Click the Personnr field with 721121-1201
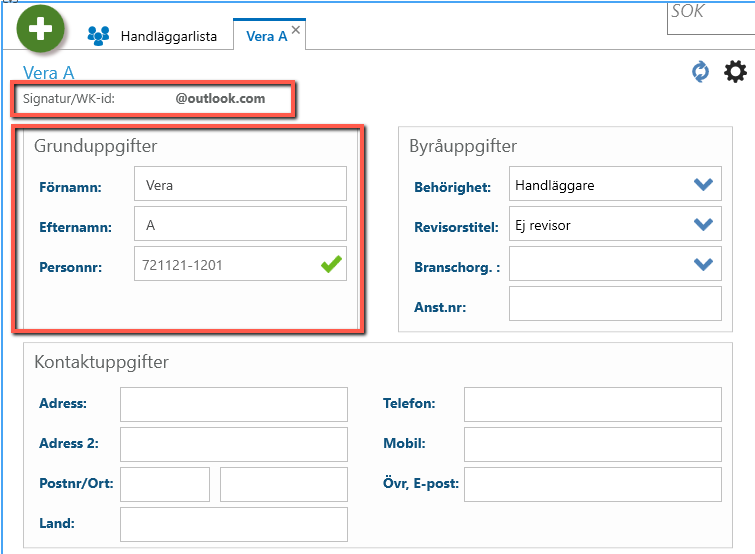Screen dimensions: 755x554 240,263
